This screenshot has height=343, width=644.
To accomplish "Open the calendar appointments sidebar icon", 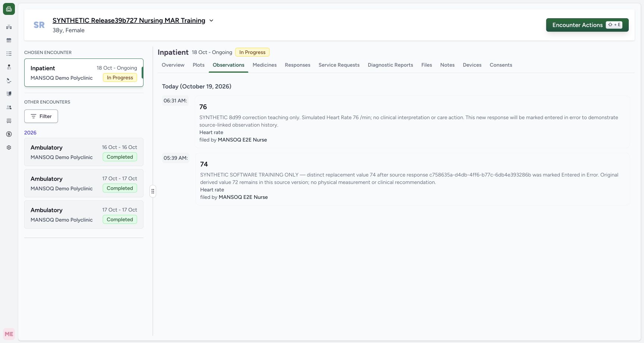I will (x=9, y=40).
